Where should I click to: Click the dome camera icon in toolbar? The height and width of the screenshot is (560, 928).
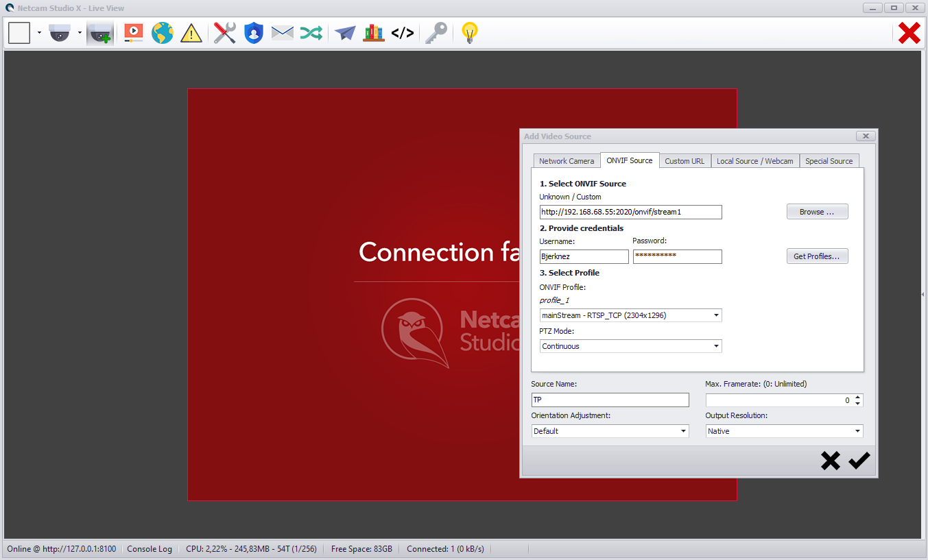(60, 32)
